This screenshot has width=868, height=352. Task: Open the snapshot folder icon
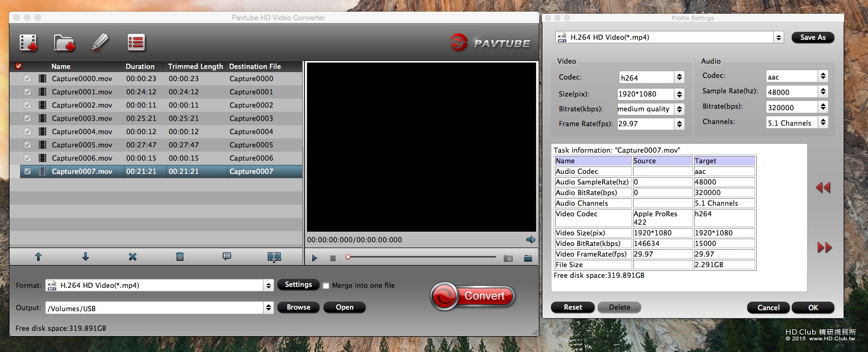click(528, 258)
